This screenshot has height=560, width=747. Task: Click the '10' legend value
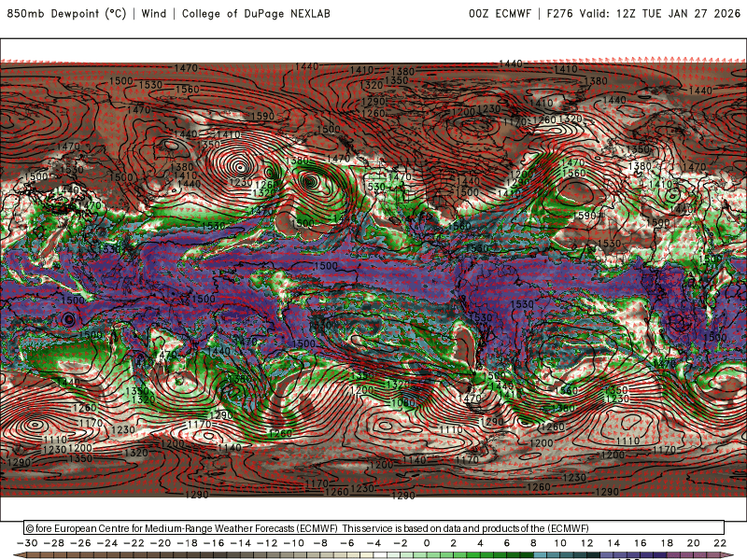pyautogui.click(x=560, y=543)
